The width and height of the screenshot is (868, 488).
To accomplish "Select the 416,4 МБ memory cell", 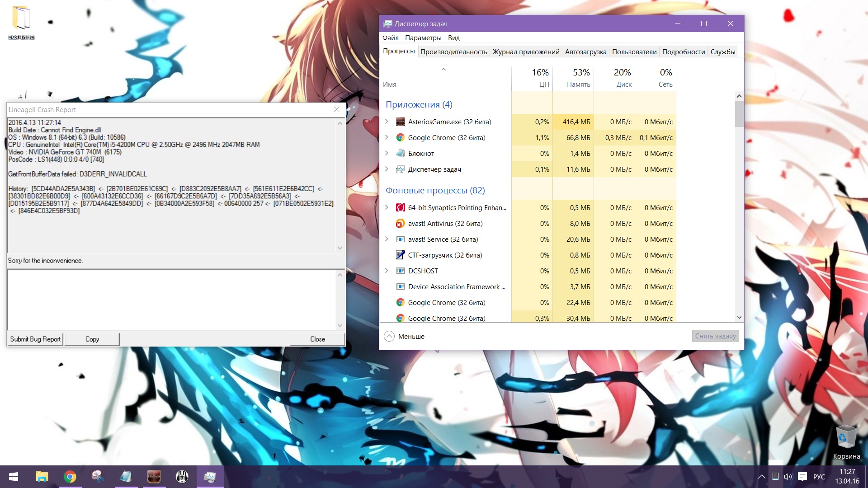I will pos(573,122).
